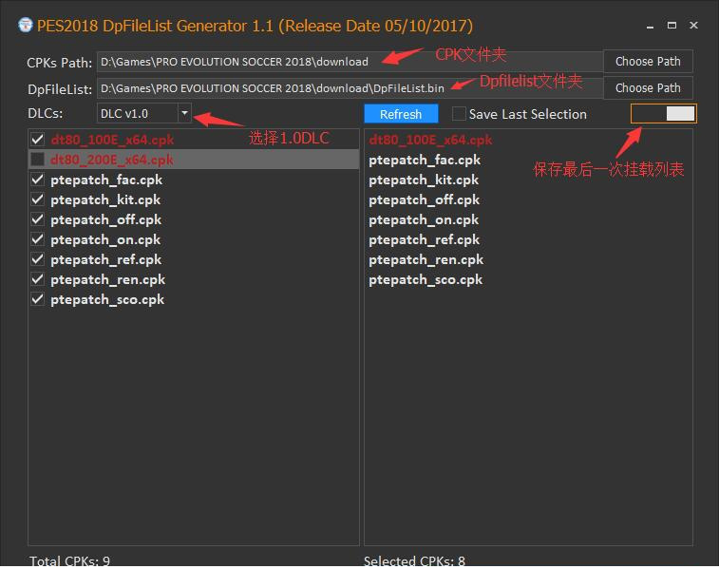Uncheck ptepatch_sco.cpk checkbox

point(38,299)
